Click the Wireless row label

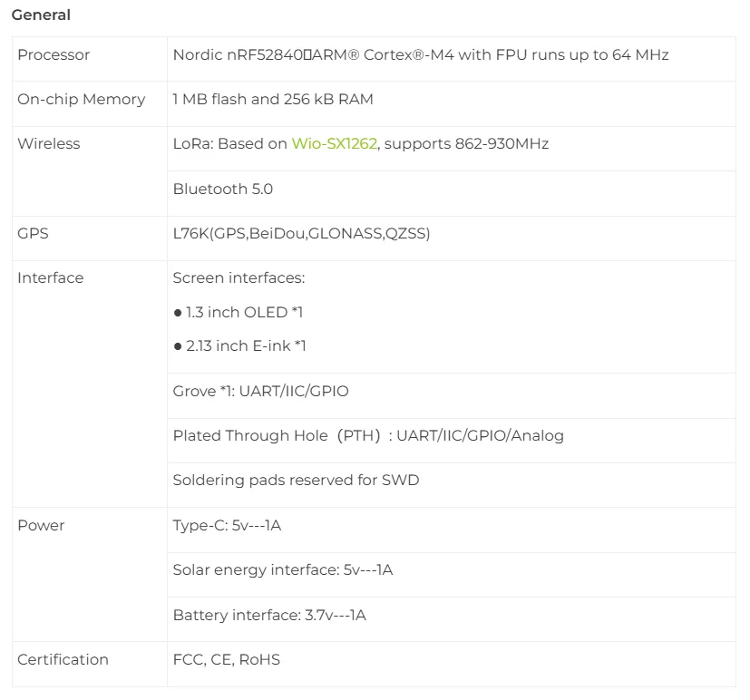coord(48,144)
